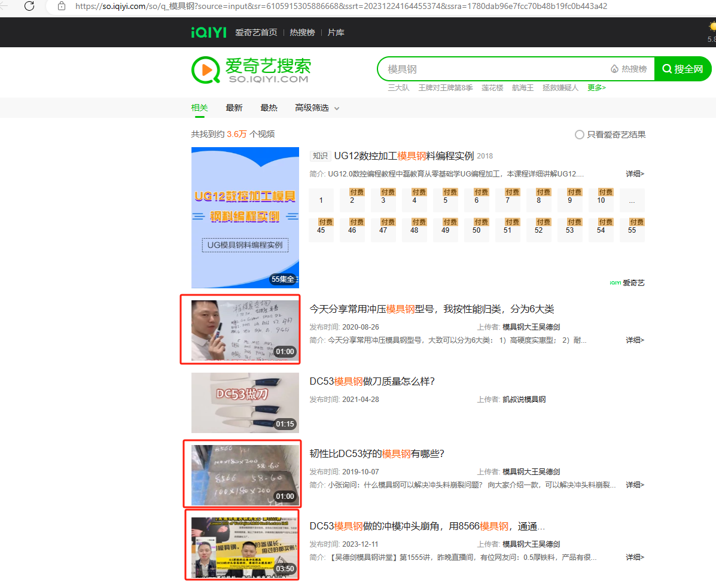Open uploader 模具钢大王吴德剑 on 2023-12-11 result
The width and height of the screenshot is (716, 588).
click(x=531, y=544)
